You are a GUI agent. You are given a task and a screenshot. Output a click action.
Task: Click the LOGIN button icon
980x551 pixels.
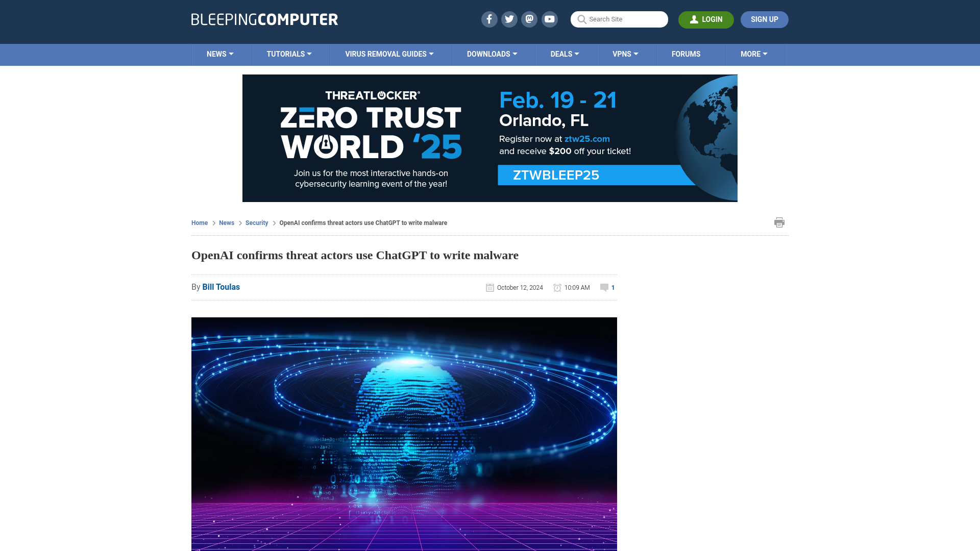coord(694,19)
